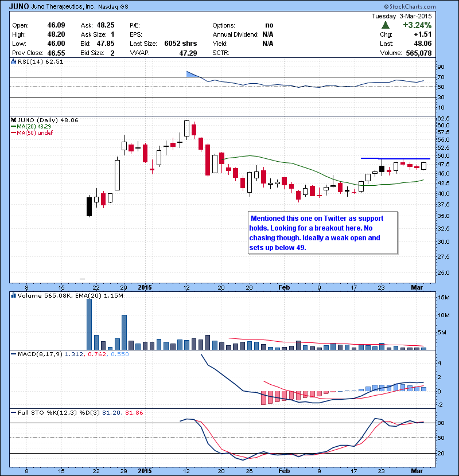The height and width of the screenshot is (476, 459).
Task: Click the RSI(14) 62.51 label
Action: [x=40, y=61]
